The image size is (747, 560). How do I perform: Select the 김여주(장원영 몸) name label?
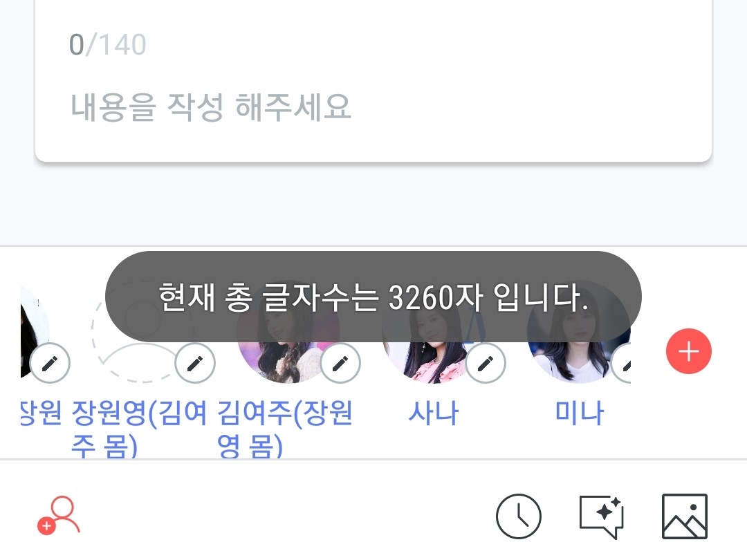click(x=285, y=429)
